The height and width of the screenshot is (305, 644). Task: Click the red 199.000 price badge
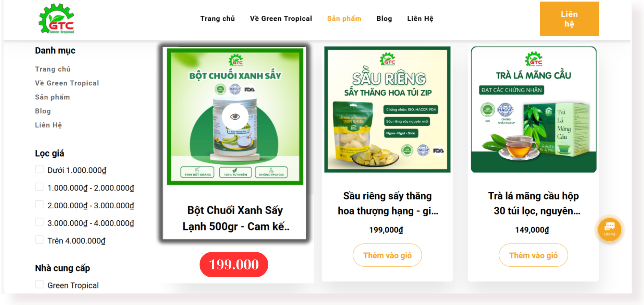pyautogui.click(x=234, y=265)
